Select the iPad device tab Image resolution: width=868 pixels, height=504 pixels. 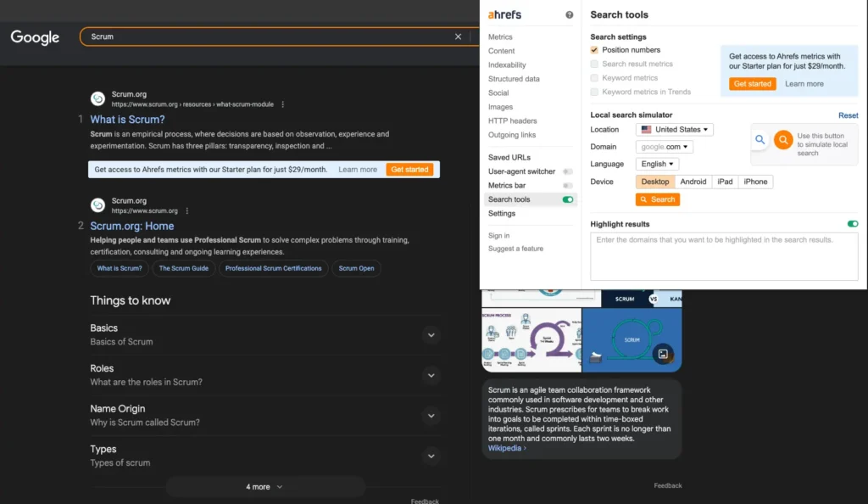pos(725,182)
